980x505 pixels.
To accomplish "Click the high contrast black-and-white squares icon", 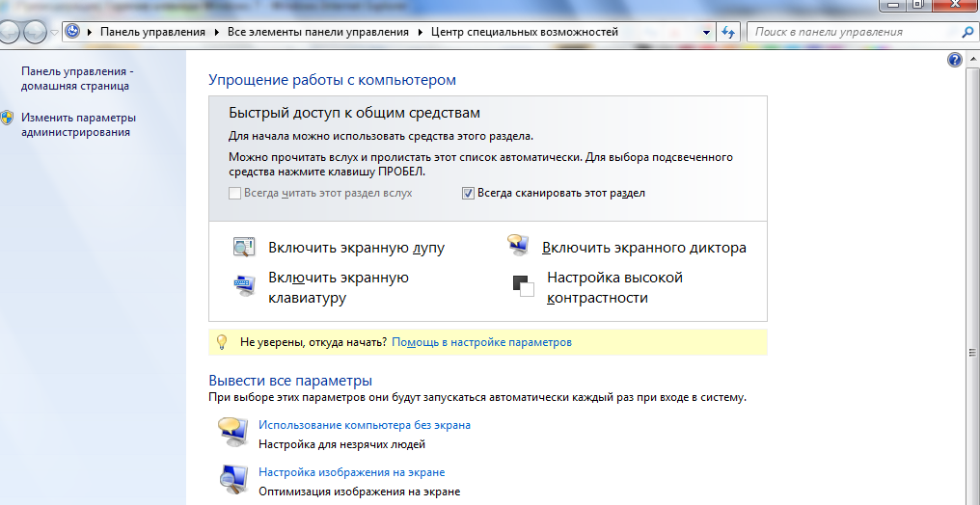I will coord(522,286).
